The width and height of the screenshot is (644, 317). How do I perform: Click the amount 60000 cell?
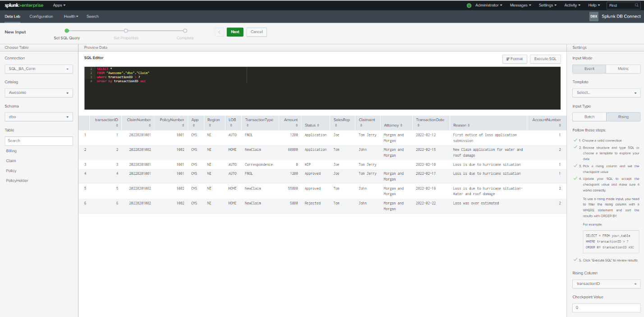292,149
